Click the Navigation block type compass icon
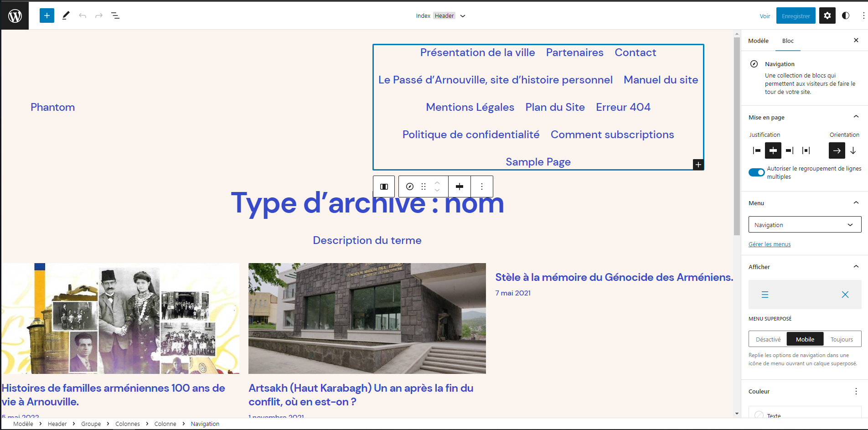 410,187
